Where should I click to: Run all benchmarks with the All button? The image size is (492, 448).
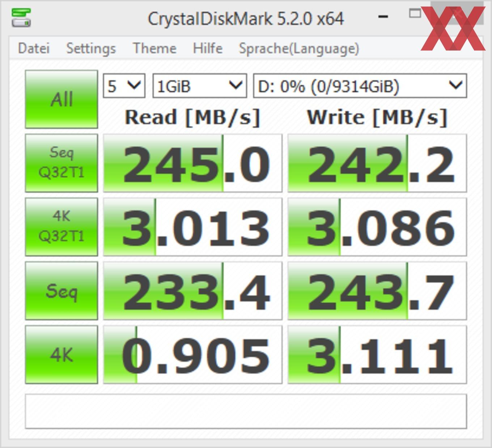61,99
